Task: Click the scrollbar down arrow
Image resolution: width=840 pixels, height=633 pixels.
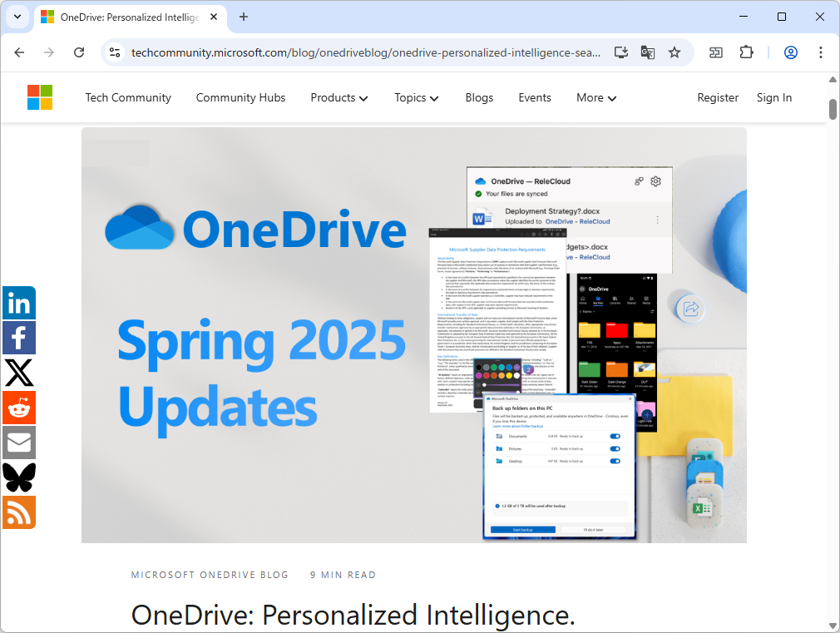Action: pos(833,626)
